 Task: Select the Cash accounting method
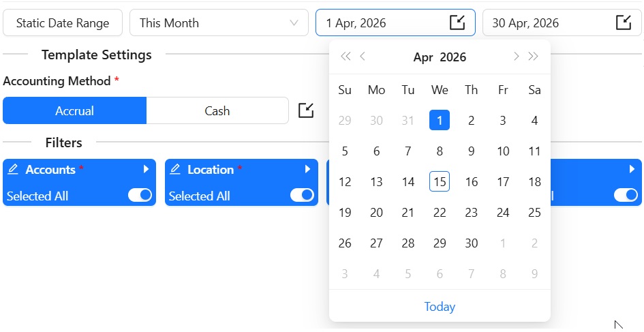217,110
